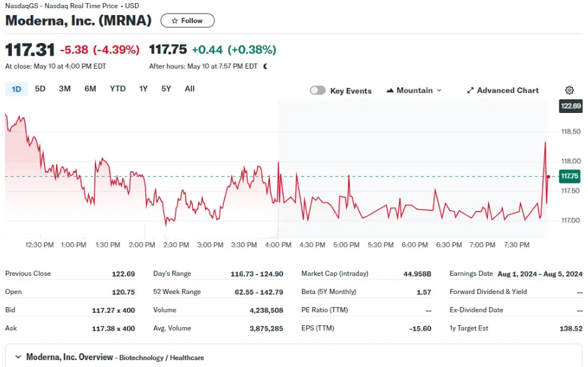Click the price spike near chart end
Viewport: 588px width, 367px height.
coord(545,144)
